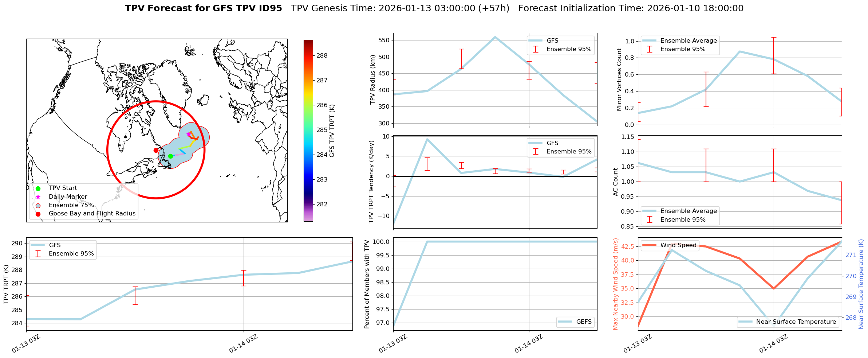The width and height of the screenshot is (868, 358).
Task: Click Ensemble 95% error bar icon in TPV Radius legend
Action: [536, 49]
